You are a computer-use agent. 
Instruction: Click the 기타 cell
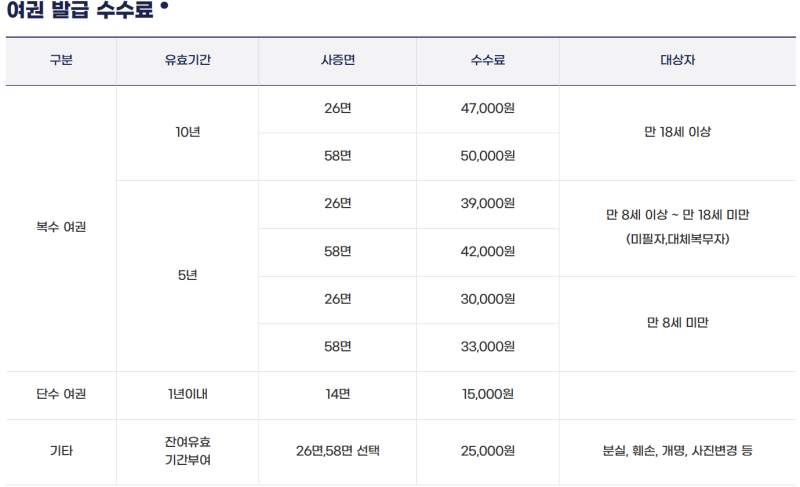click(x=61, y=451)
